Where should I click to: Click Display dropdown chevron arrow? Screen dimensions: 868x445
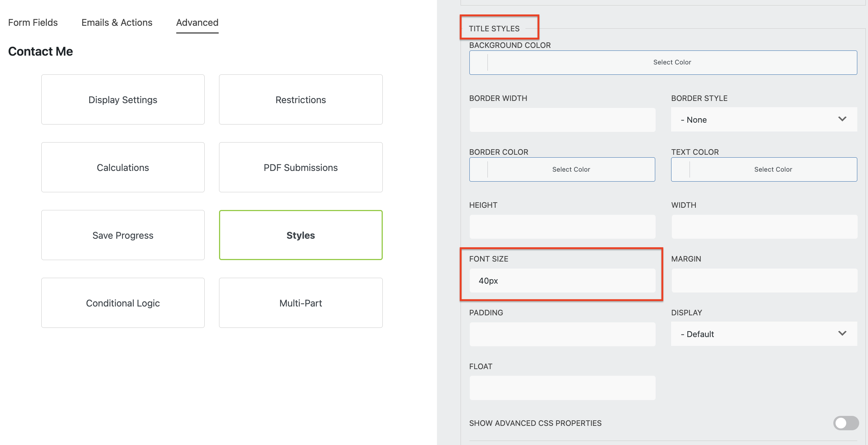tap(842, 333)
